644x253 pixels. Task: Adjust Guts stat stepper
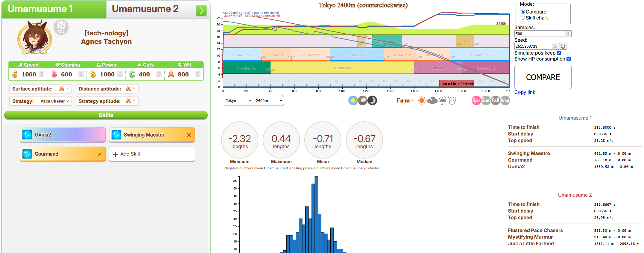(159, 74)
